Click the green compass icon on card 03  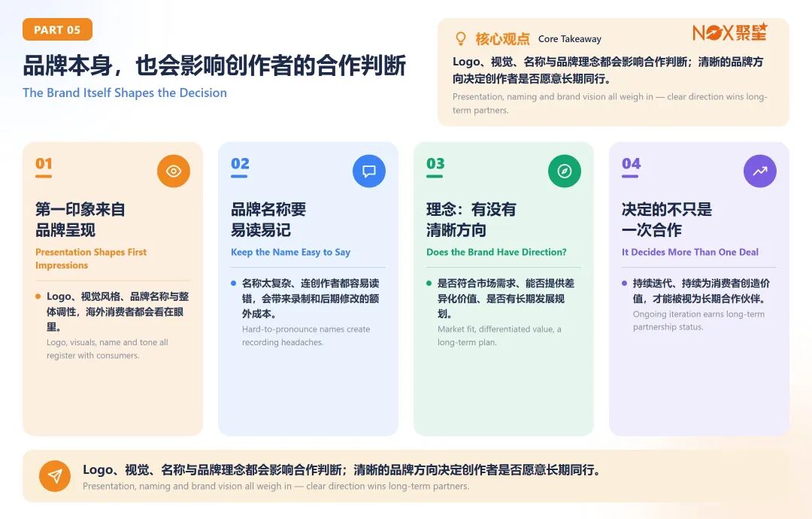click(x=565, y=171)
